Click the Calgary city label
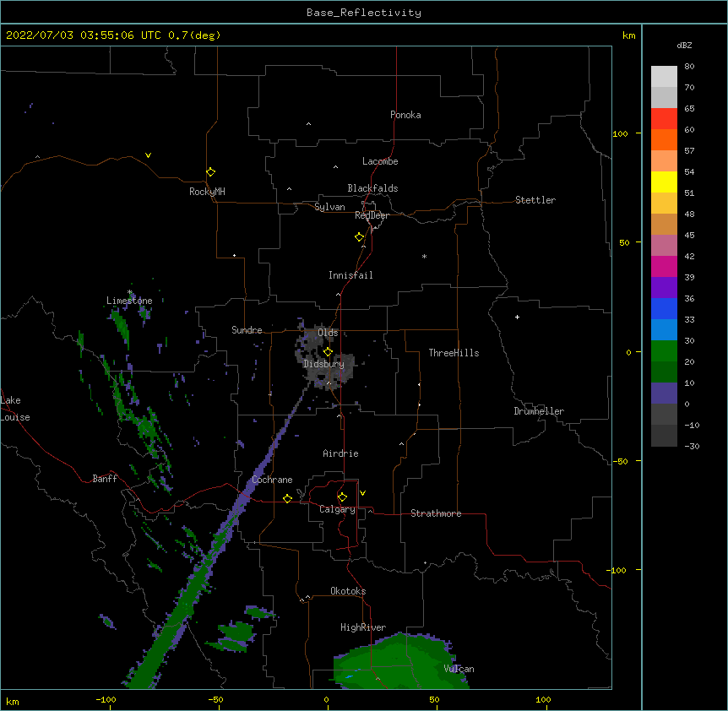The height and width of the screenshot is (711, 728). click(337, 509)
